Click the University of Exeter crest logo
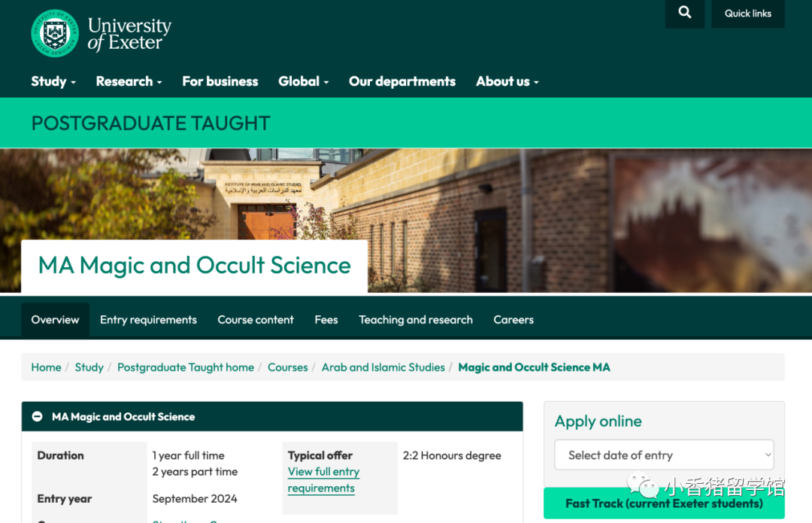812x523 pixels. (55, 33)
